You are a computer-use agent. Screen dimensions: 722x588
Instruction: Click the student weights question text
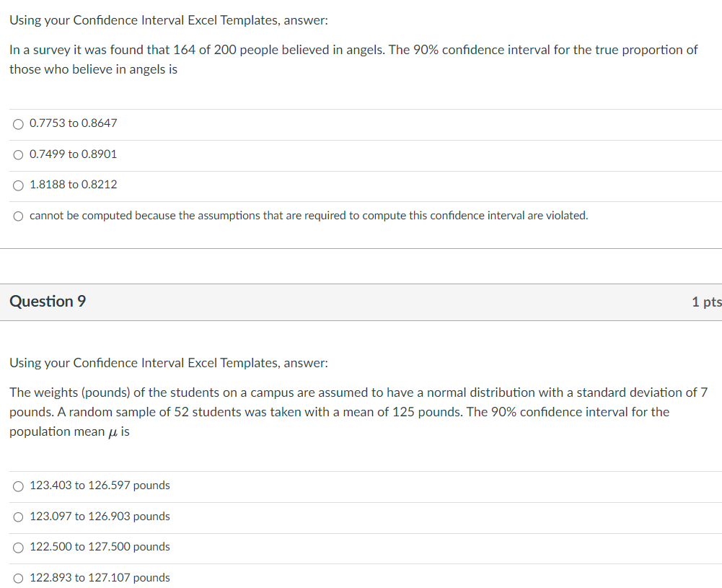pos(357,411)
